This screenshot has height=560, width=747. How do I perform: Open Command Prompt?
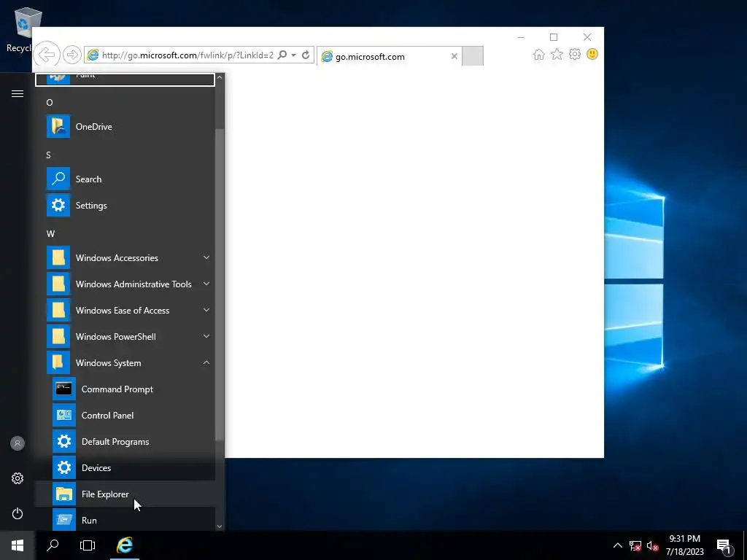[x=125, y=389]
